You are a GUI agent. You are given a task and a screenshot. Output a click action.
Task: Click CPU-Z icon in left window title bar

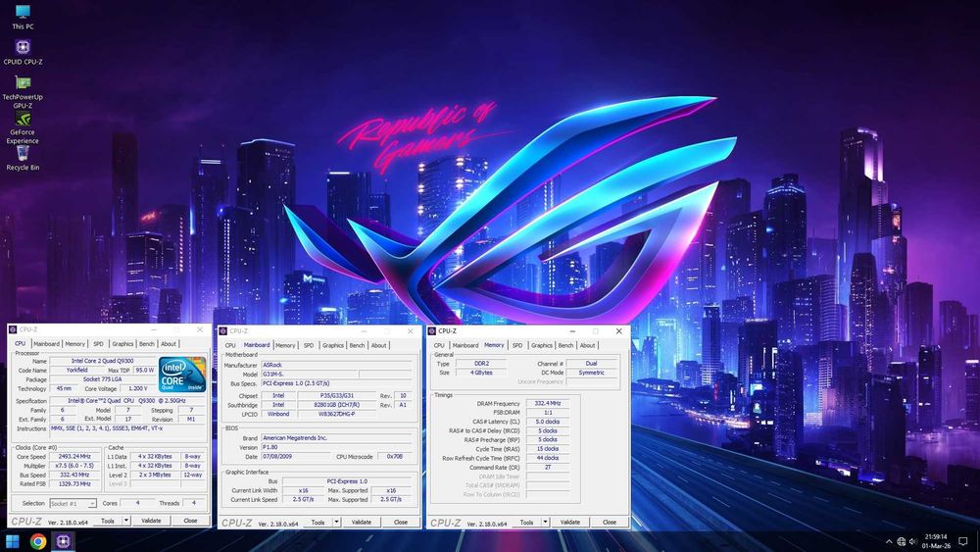click(13, 329)
